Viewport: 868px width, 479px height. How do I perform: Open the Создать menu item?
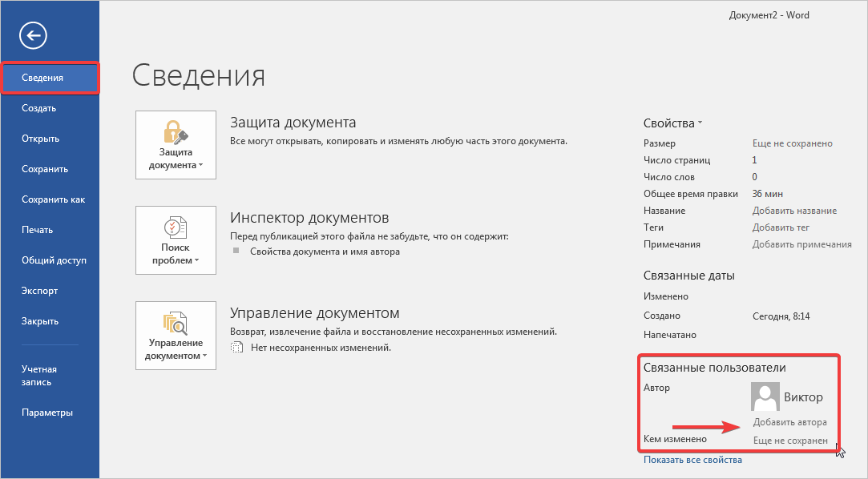39,108
